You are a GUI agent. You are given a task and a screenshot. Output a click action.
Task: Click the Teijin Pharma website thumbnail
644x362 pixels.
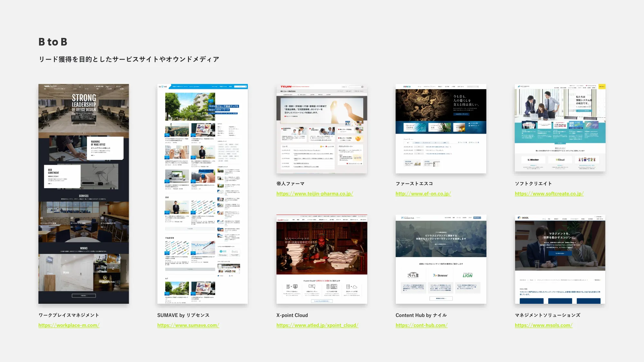[x=322, y=129]
